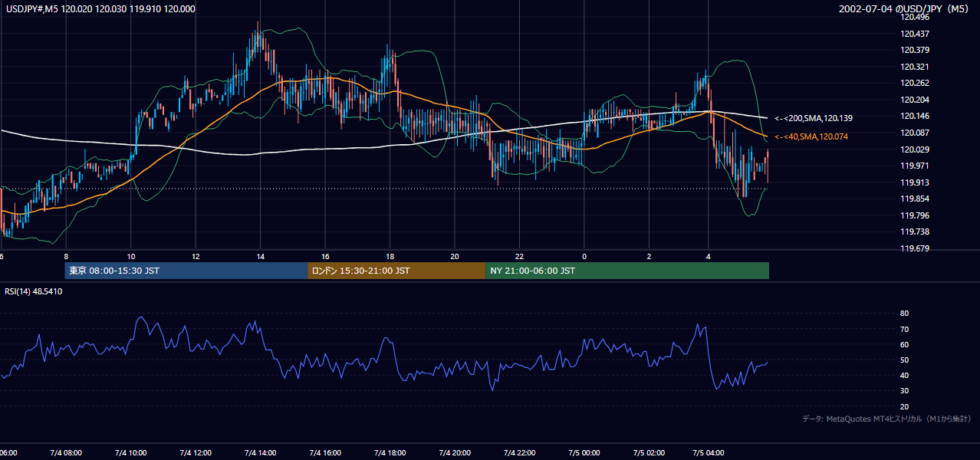Click hour tick 12 under price chart
The image size is (980, 460).
tap(196, 257)
